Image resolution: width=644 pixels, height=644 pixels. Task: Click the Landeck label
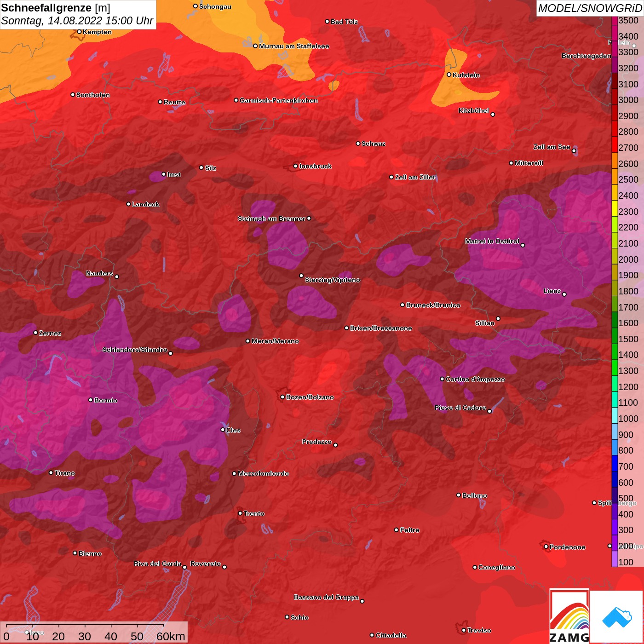pos(145,204)
